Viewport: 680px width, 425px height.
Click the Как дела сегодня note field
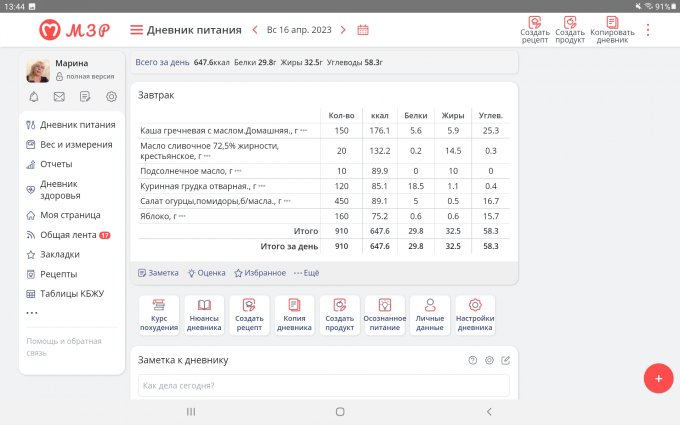tap(323, 385)
